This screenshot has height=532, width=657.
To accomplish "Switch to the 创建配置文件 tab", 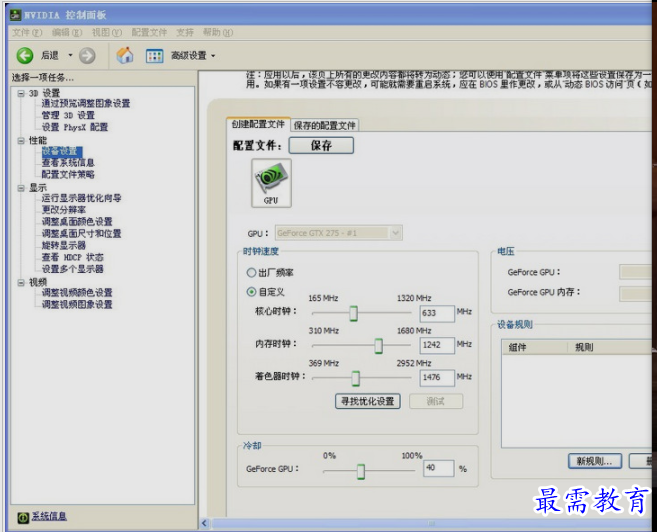I will [258, 124].
